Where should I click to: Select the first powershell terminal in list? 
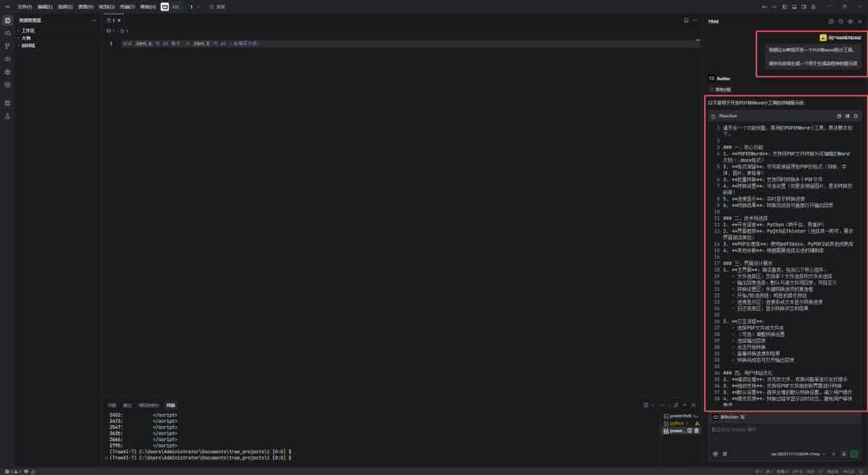tap(682, 416)
